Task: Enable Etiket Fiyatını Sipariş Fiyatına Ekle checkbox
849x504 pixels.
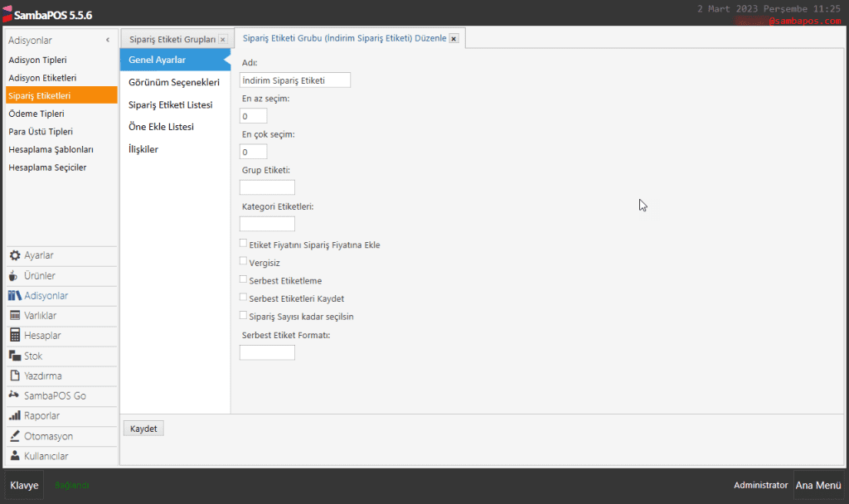Action: coord(243,244)
